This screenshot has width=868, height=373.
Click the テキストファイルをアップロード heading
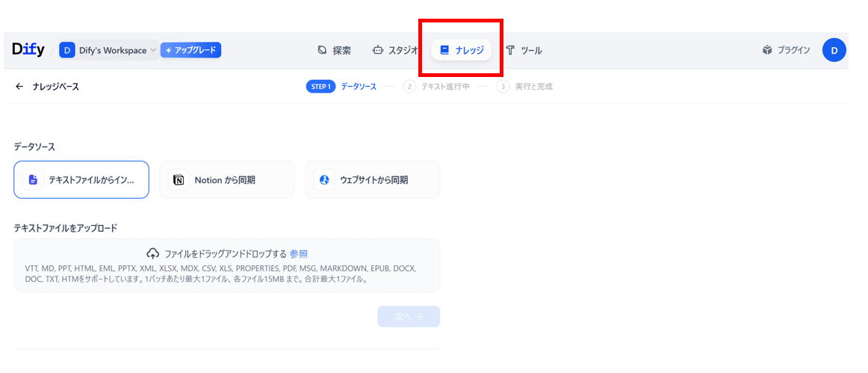pyautogui.click(x=65, y=228)
